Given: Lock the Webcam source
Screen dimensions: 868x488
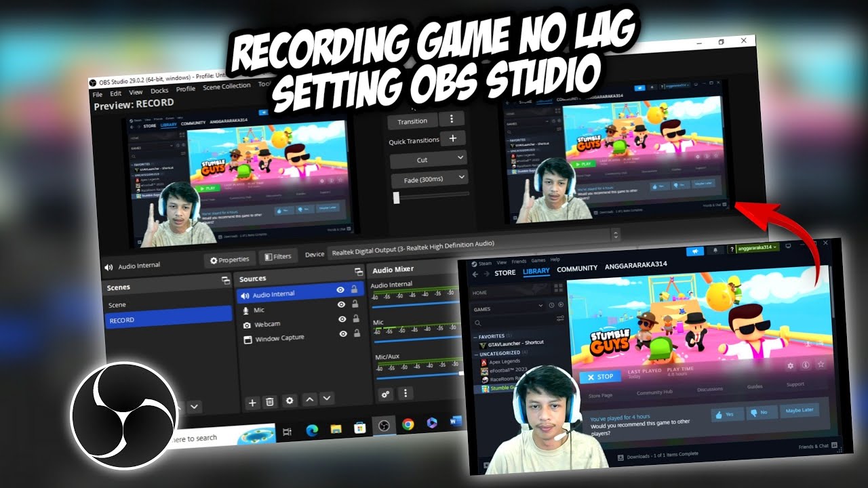Looking at the screenshot, I should [x=355, y=318].
